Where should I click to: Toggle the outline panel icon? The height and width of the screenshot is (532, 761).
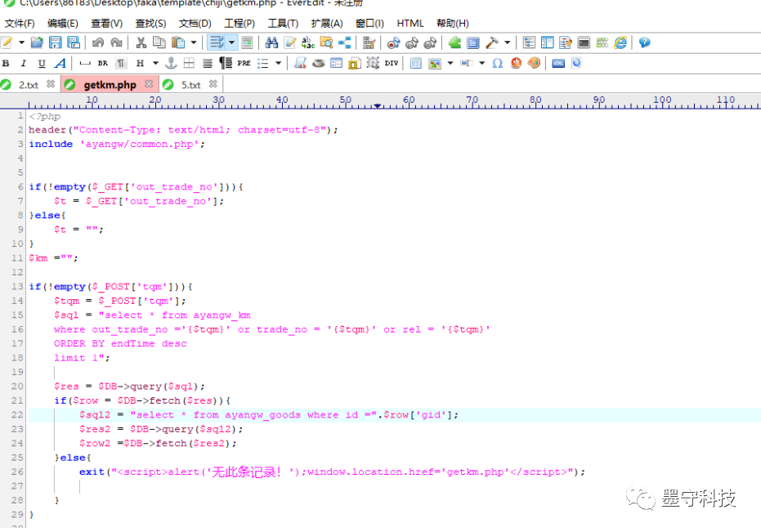pyautogui.click(x=529, y=42)
